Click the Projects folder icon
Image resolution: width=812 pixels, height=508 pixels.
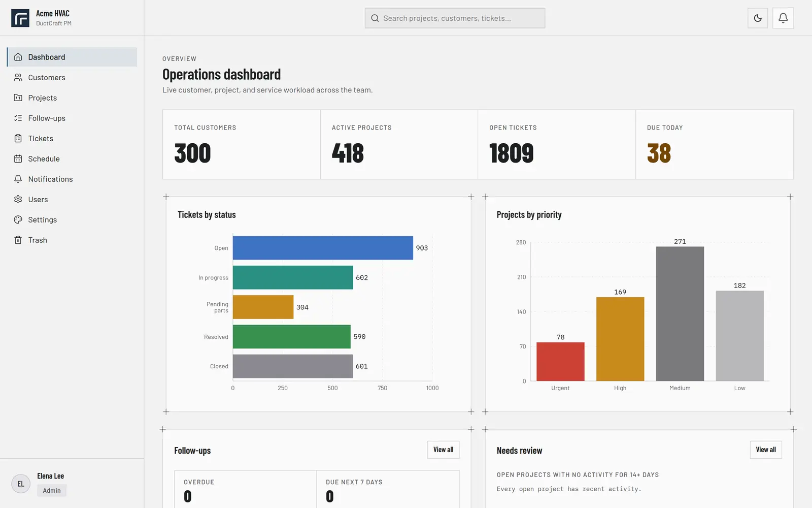pyautogui.click(x=18, y=98)
